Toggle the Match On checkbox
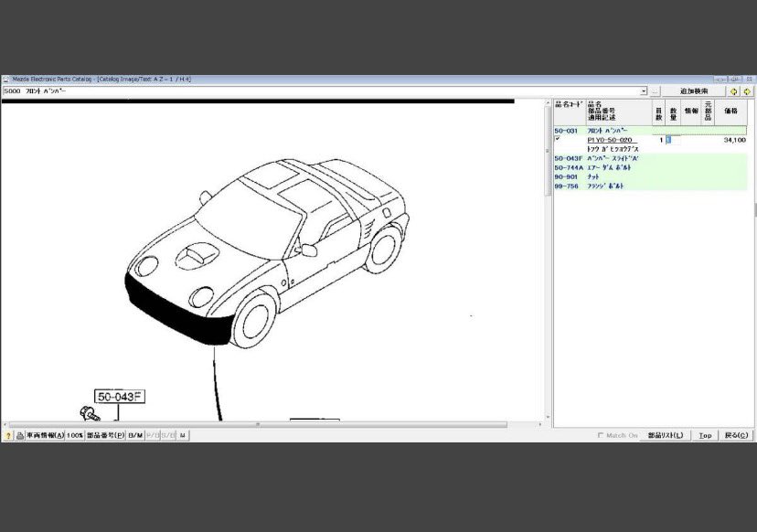The width and height of the screenshot is (757, 532). coord(601,435)
